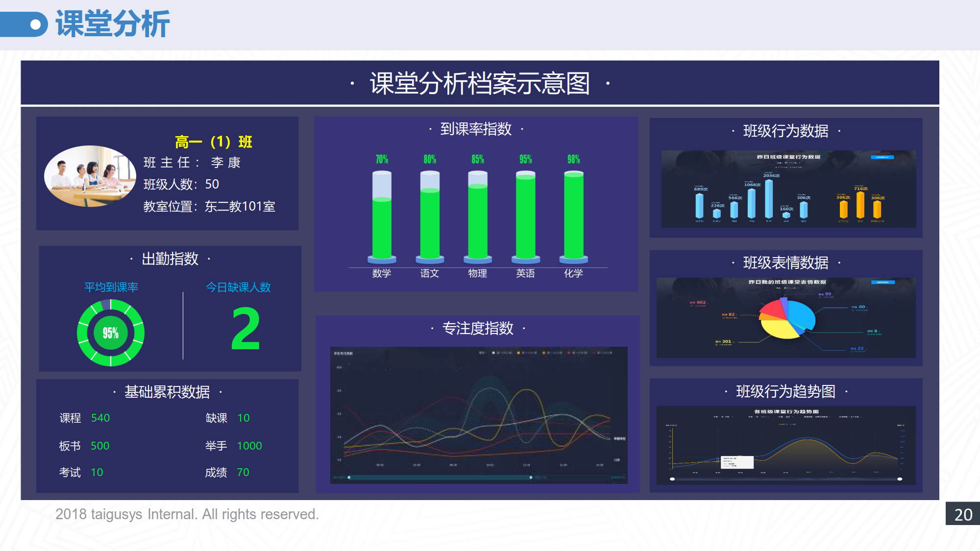980x551 pixels.
Task: Click the tallest orange 716次 behavior bar
Action: [x=860, y=205]
